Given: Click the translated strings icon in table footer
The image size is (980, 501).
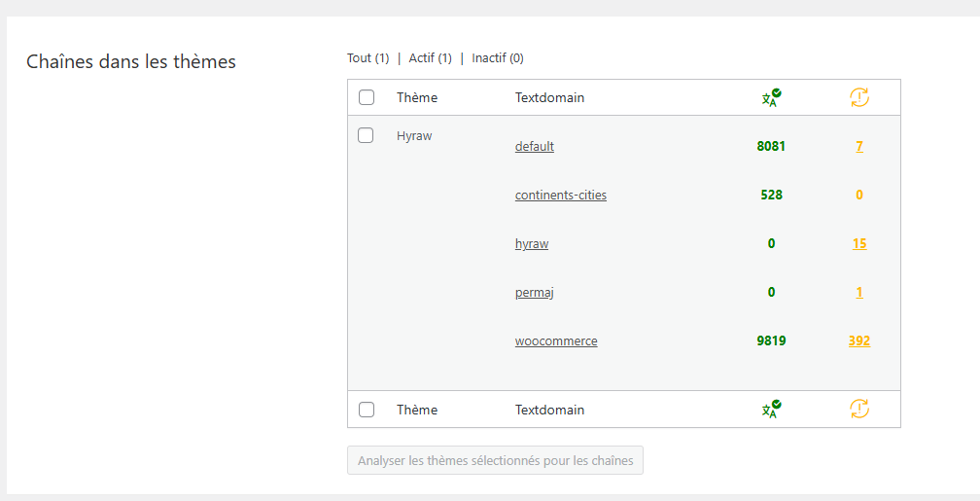Looking at the screenshot, I should (x=771, y=410).
